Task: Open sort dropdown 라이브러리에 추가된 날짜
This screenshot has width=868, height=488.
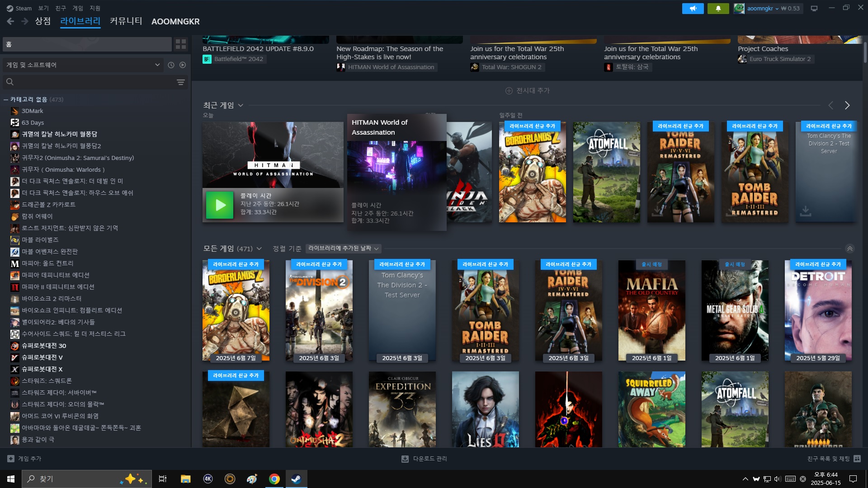Action: (344, 249)
